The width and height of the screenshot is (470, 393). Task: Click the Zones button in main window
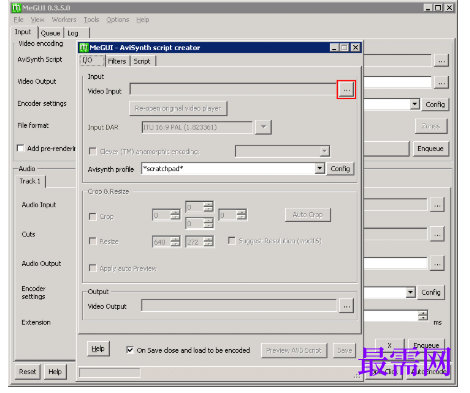[x=431, y=126]
